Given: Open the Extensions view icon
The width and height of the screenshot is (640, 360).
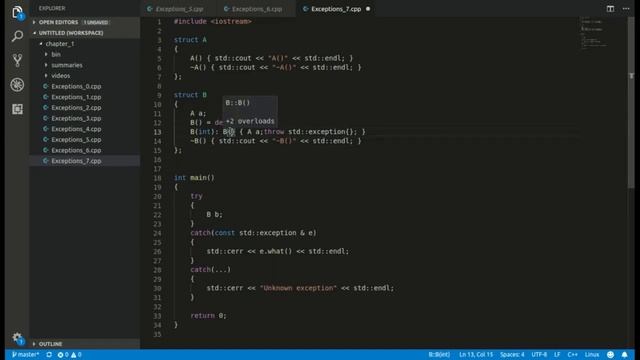Looking at the screenshot, I should (x=17, y=109).
